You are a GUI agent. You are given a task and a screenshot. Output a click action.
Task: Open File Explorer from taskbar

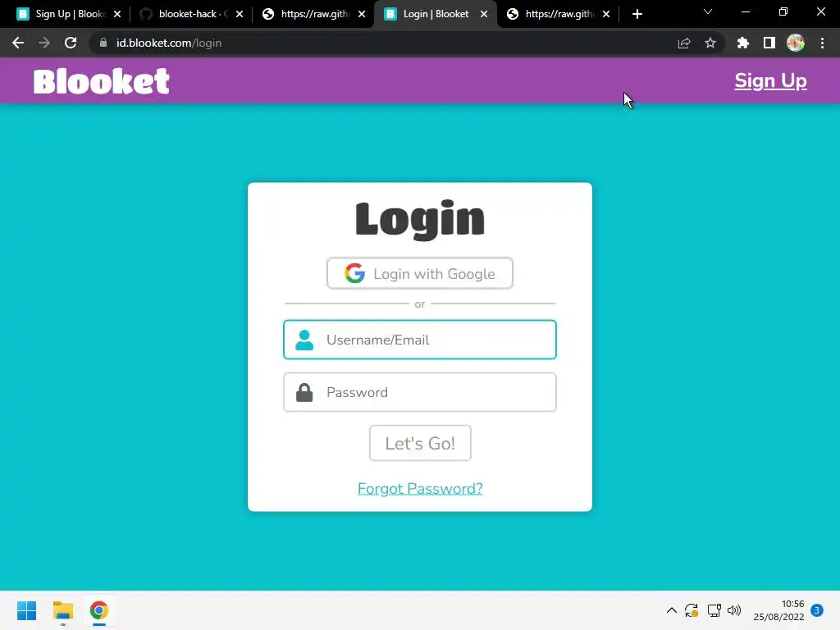click(62, 610)
